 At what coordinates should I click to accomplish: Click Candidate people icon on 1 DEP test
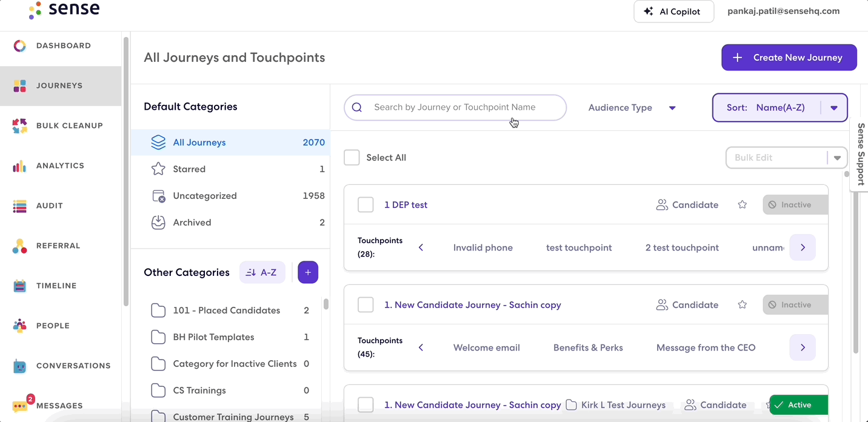click(662, 205)
